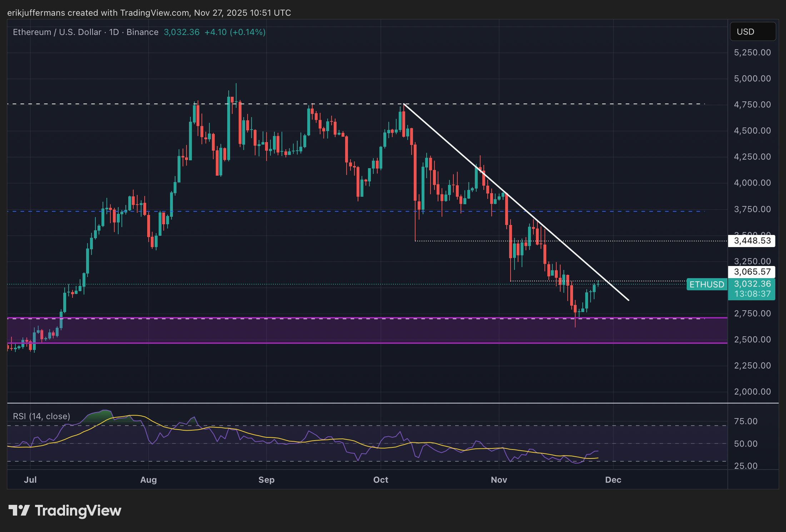The height and width of the screenshot is (532, 786).
Task: Click the Nov label on time axis
Action: pos(499,480)
